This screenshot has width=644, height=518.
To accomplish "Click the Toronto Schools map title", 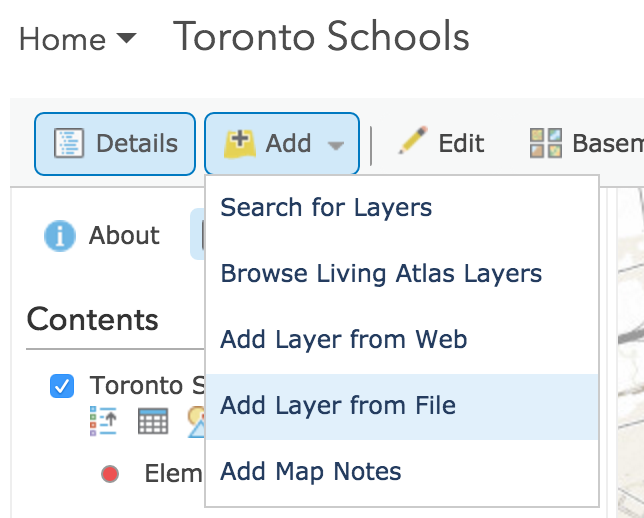I will 321,37.
